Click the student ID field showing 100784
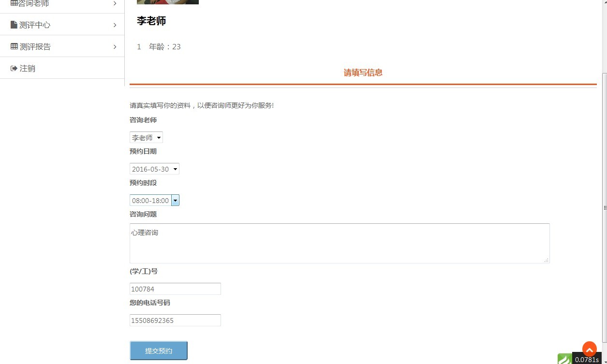The width and height of the screenshot is (607, 364). click(x=175, y=289)
